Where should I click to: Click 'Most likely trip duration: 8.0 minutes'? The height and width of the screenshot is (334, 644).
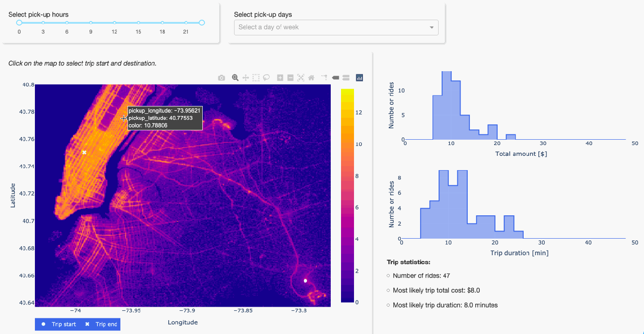click(445, 305)
